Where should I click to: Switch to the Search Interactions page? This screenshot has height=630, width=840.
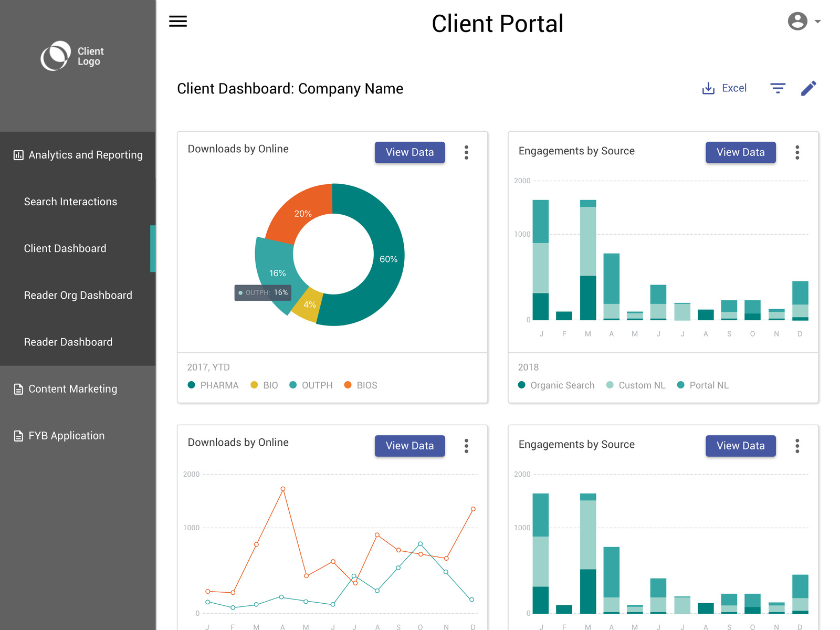click(x=70, y=201)
